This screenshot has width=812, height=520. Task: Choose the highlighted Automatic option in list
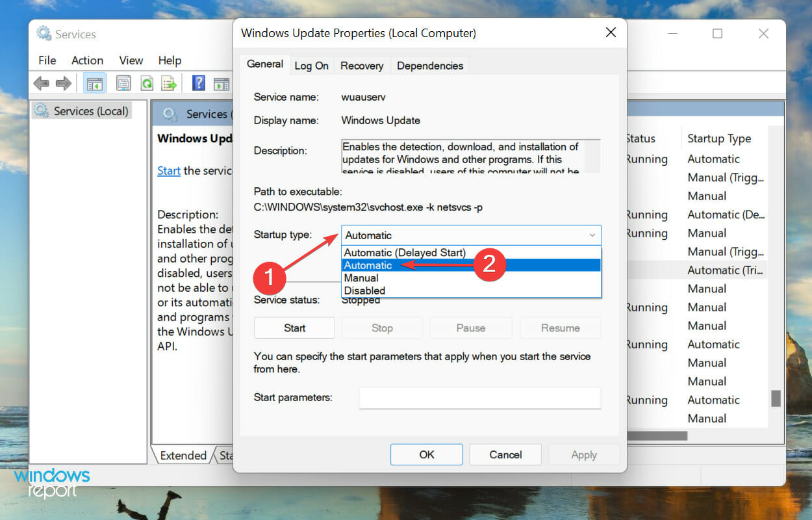coord(472,265)
